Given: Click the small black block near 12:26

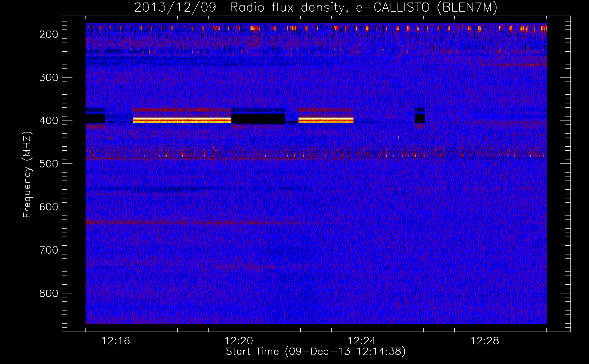Looking at the screenshot, I should [x=420, y=118].
